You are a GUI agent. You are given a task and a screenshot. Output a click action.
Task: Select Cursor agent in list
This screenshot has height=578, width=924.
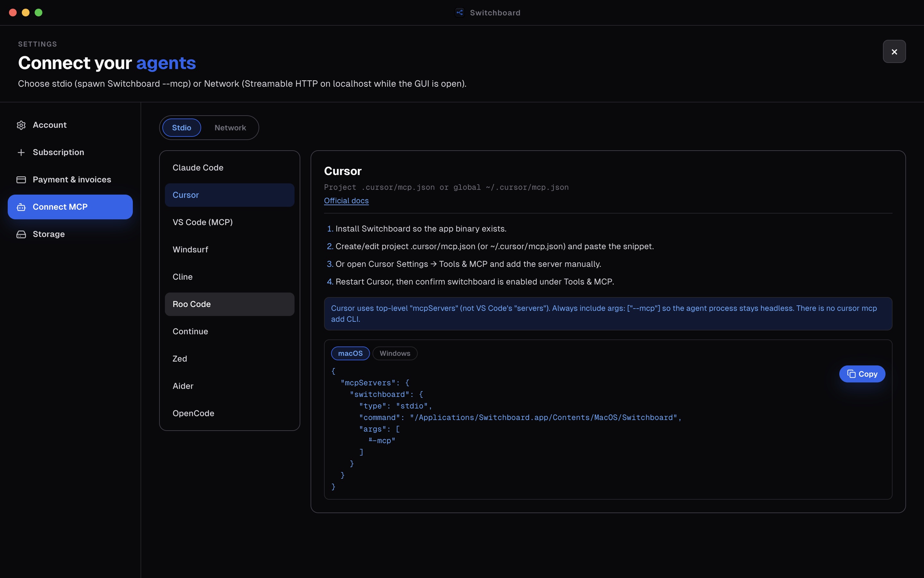(229, 195)
